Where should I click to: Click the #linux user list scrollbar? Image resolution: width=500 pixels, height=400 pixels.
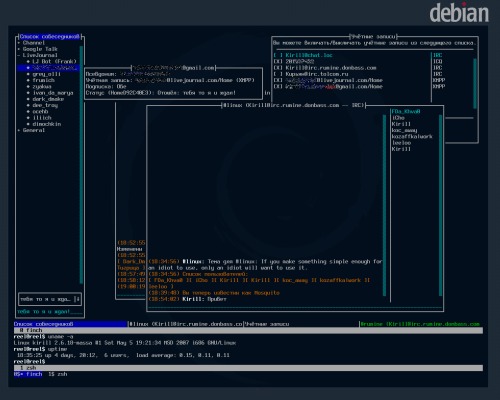pos(440,205)
